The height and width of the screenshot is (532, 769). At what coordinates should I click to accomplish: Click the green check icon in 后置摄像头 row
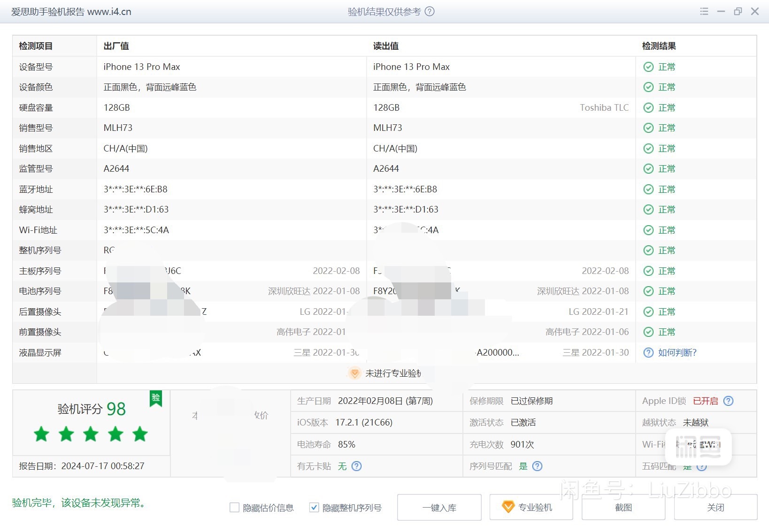pos(648,312)
